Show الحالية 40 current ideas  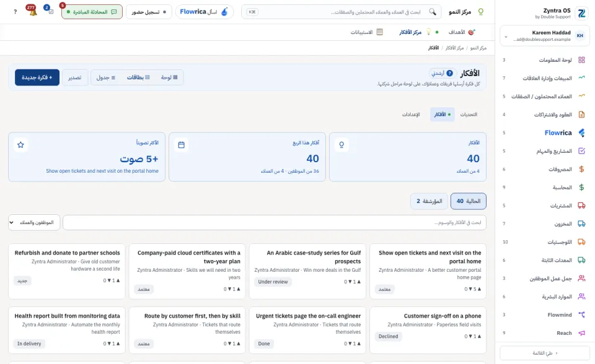[469, 201]
